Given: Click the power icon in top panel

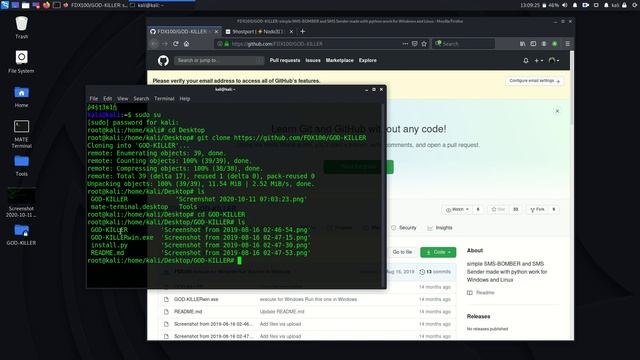Looking at the screenshot, I should [635, 5].
